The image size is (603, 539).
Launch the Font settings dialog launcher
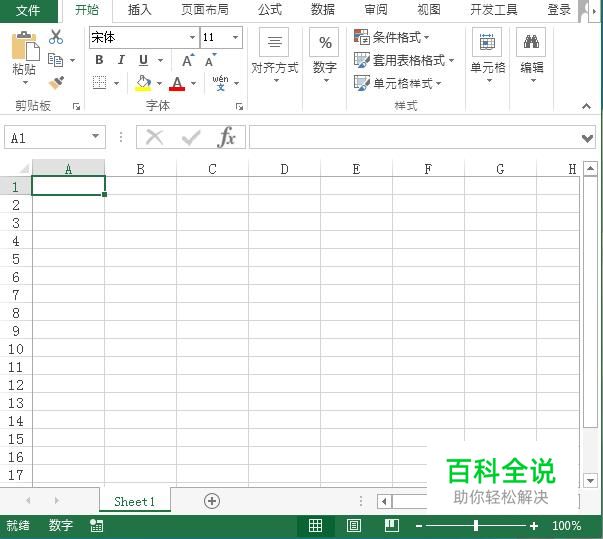(239, 106)
